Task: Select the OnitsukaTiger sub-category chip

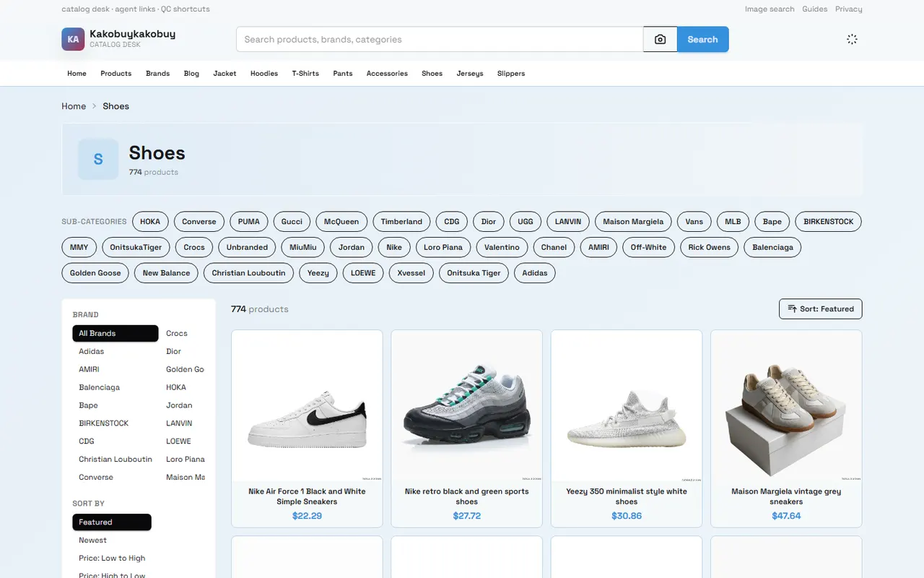Action: coord(136,247)
